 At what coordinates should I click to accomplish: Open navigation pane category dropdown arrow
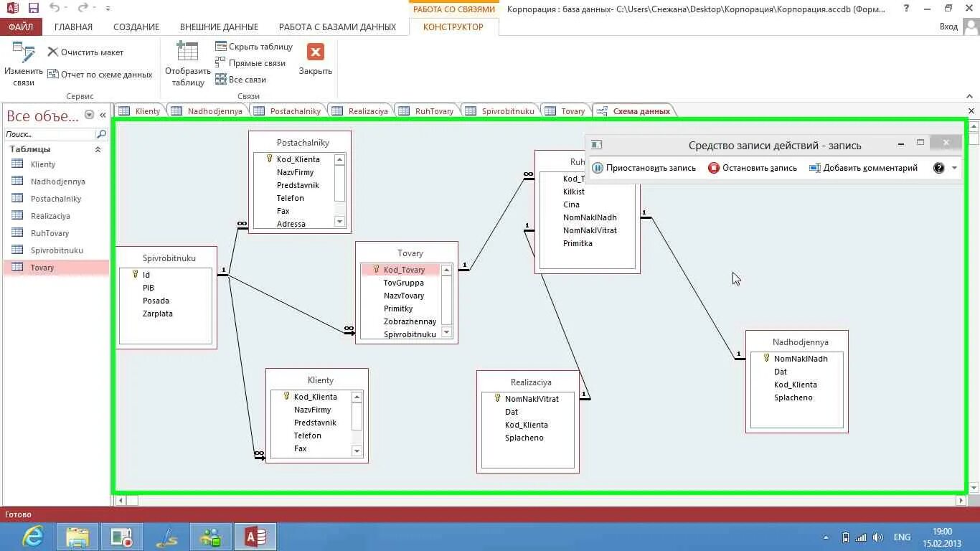click(90, 115)
